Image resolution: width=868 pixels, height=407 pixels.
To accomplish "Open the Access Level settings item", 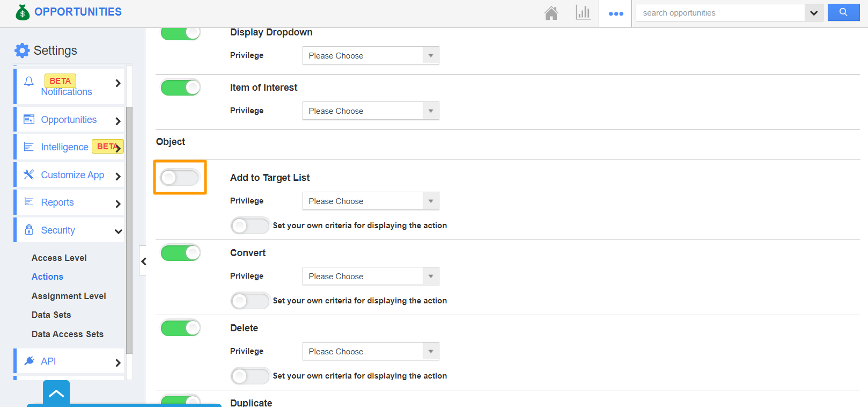I will pyautogui.click(x=59, y=258).
